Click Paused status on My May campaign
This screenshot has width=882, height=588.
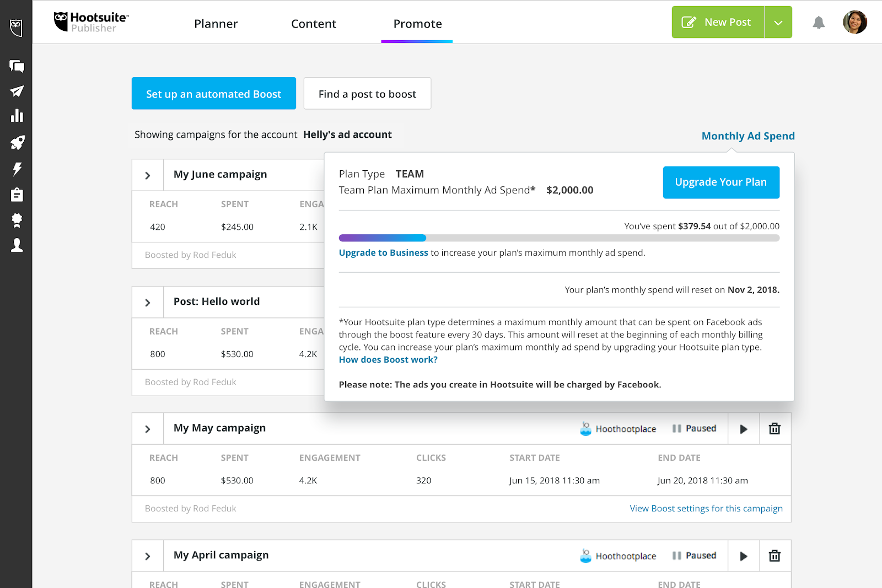point(694,428)
